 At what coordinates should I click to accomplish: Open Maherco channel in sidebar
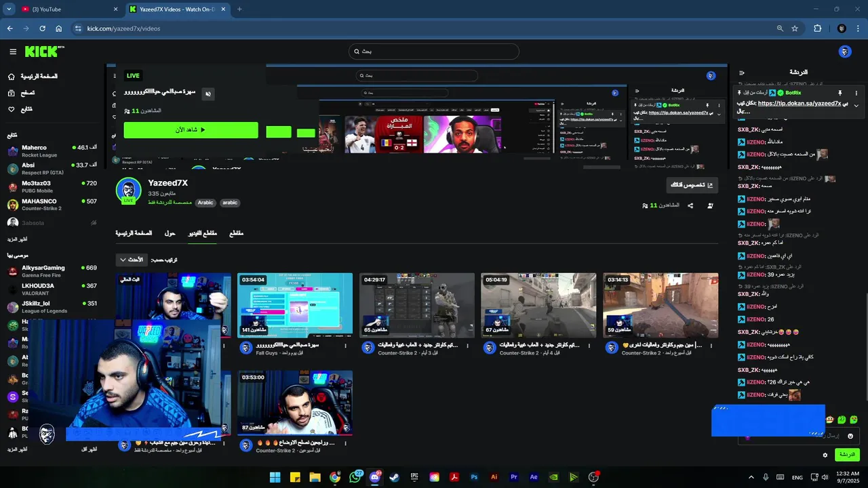[x=52, y=150]
